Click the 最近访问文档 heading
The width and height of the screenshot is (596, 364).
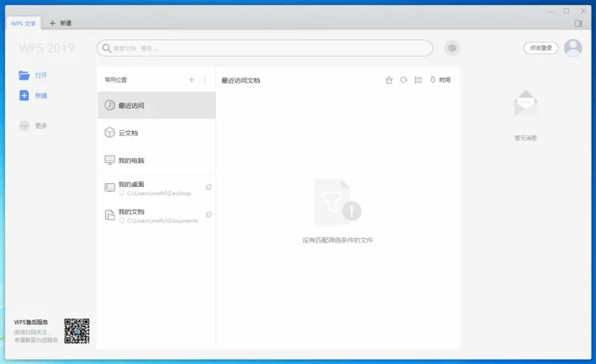point(241,80)
